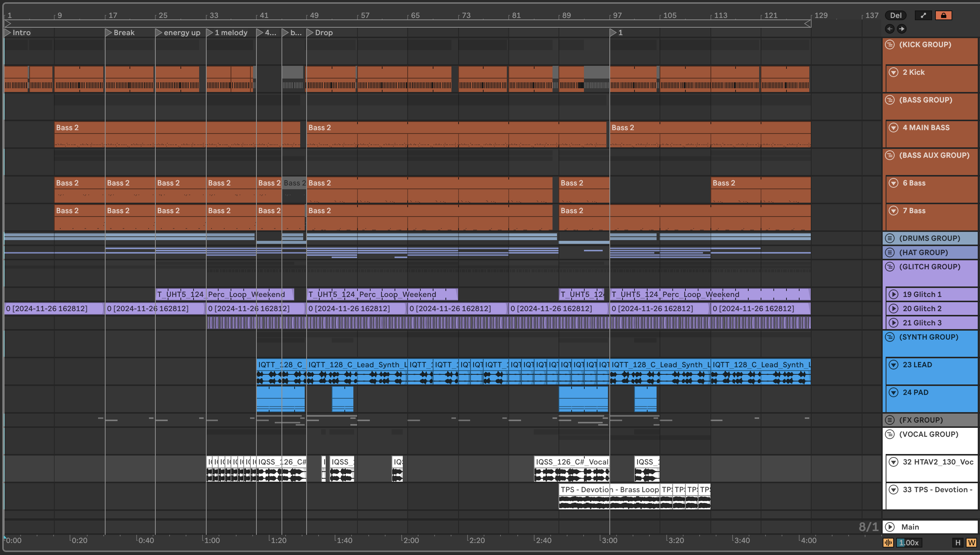
Task: Toggle the W optimize width button
Action: [971, 542]
